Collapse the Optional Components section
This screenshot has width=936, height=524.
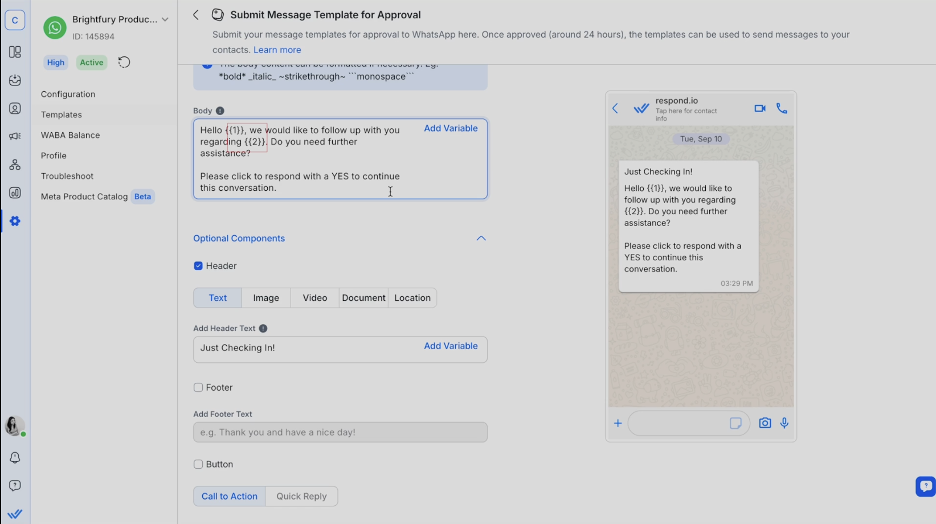481,238
